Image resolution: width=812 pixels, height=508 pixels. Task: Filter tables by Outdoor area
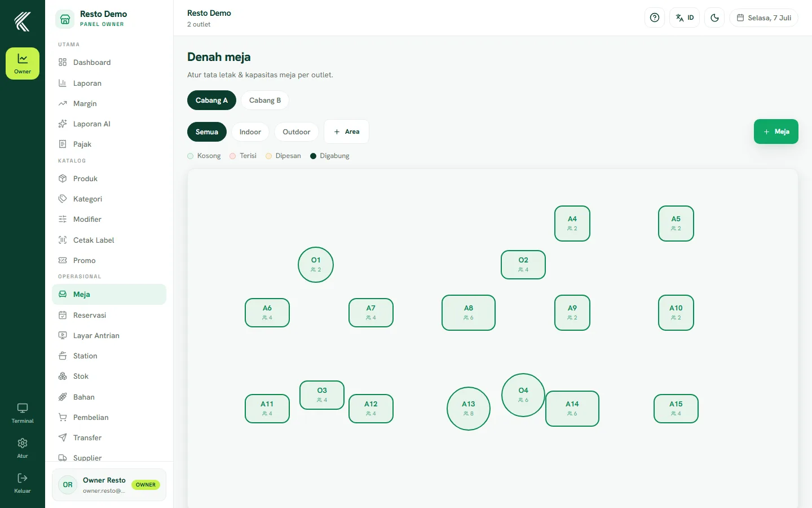click(x=297, y=132)
